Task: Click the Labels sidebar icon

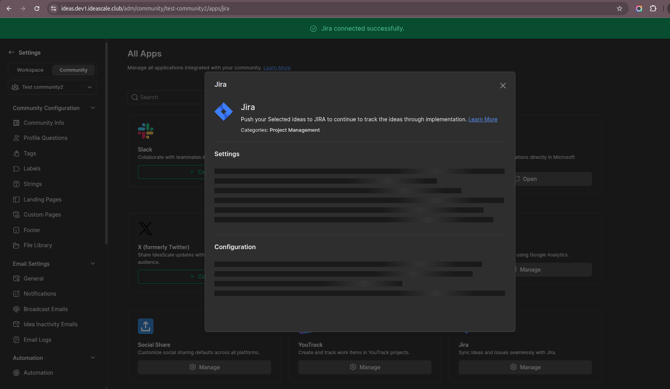Action: coord(16,169)
